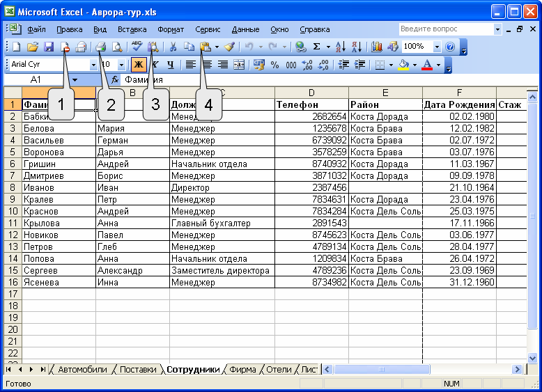Launch the Chart Wizard

point(377,47)
